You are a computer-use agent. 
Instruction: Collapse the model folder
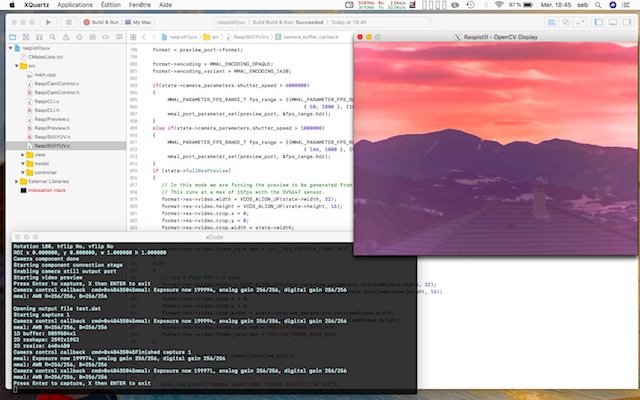[x=22, y=164]
